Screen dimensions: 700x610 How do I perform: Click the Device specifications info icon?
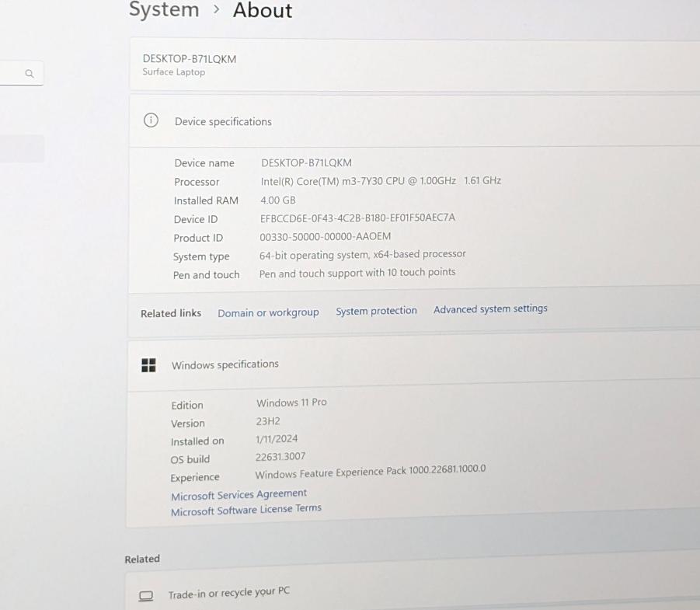(x=151, y=120)
